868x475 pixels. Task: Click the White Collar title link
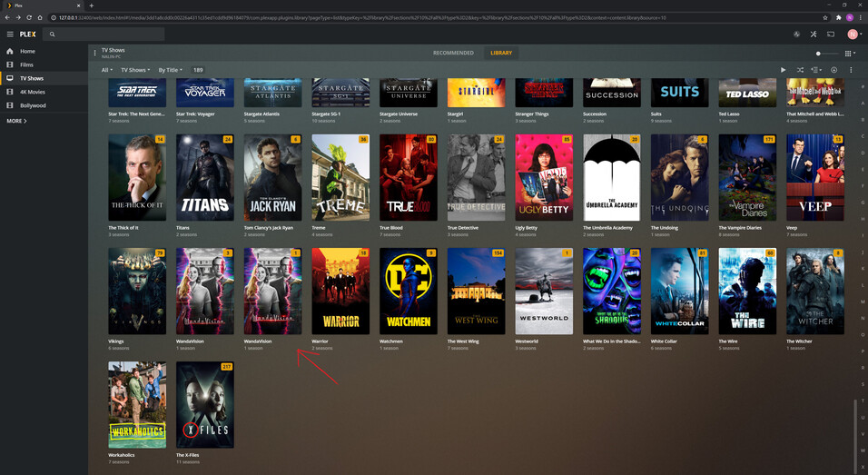pyautogui.click(x=664, y=341)
